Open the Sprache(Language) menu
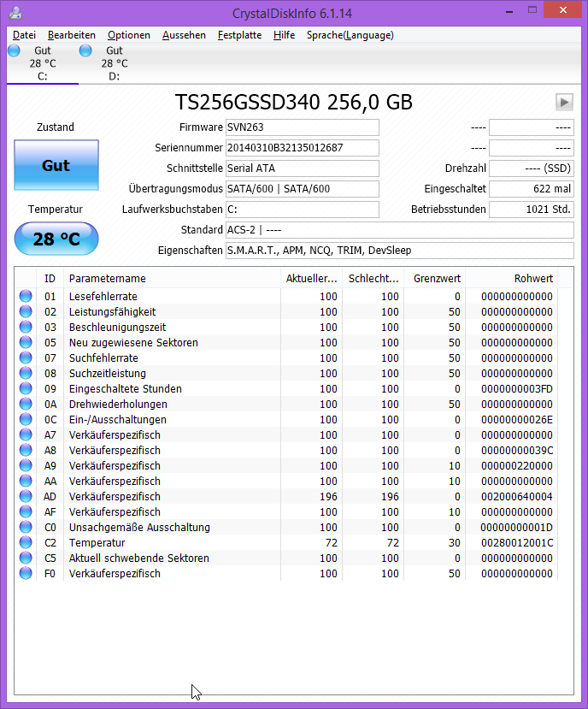The width and height of the screenshot is (588, 709). tap(350, 35)
